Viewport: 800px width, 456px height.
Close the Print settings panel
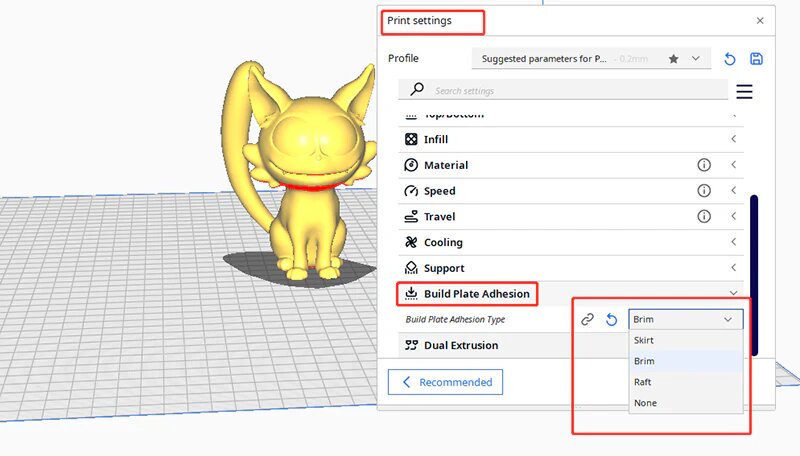[x=760, y=20]
